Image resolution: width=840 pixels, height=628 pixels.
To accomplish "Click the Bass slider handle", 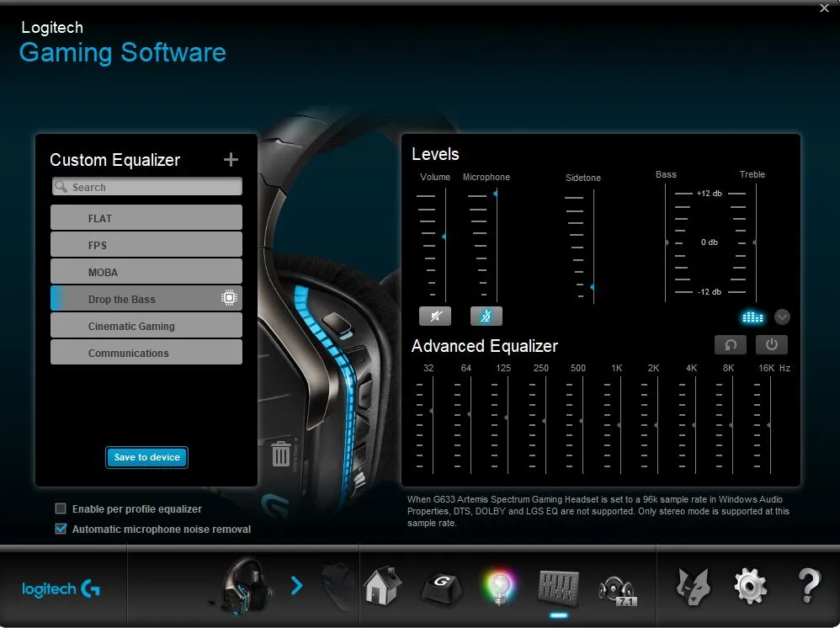I will tap(667, 242).
